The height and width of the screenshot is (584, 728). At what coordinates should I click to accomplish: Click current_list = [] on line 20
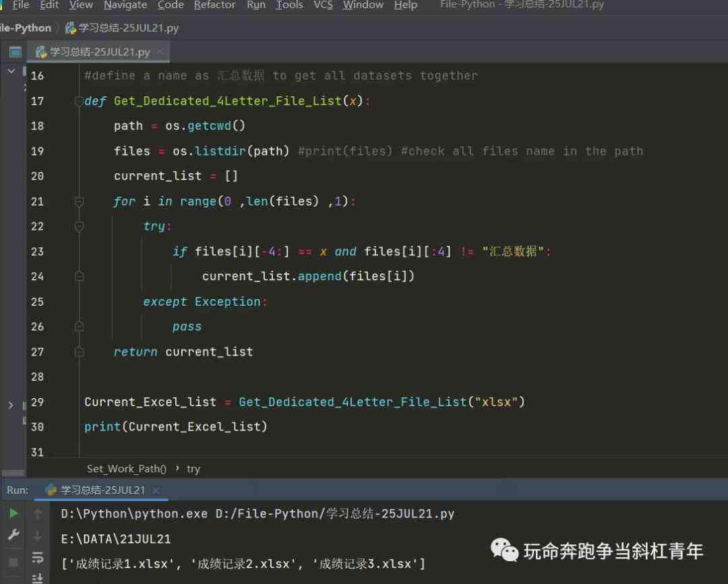[x=175, y=176]
